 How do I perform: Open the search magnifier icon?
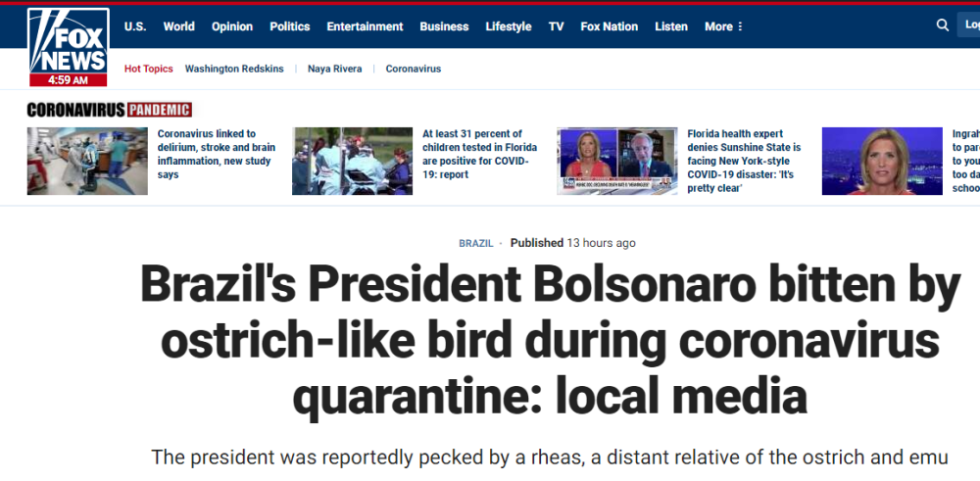(x=943, y=25)
